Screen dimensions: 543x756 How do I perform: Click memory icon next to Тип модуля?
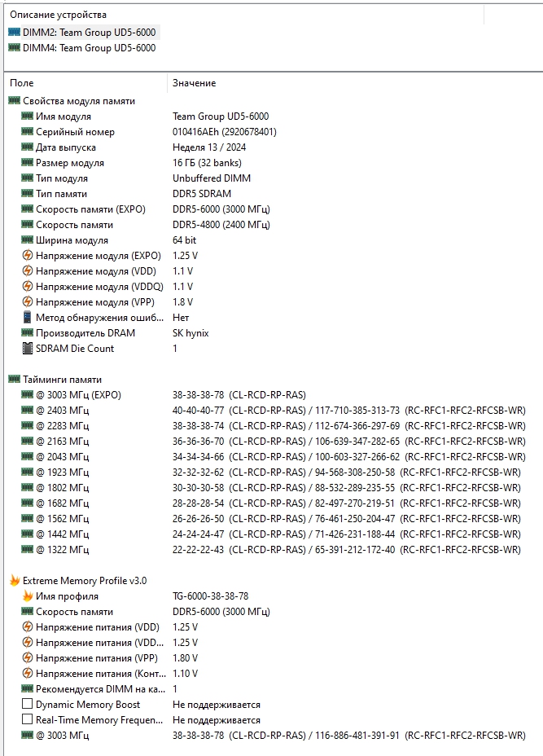(28, 178)
